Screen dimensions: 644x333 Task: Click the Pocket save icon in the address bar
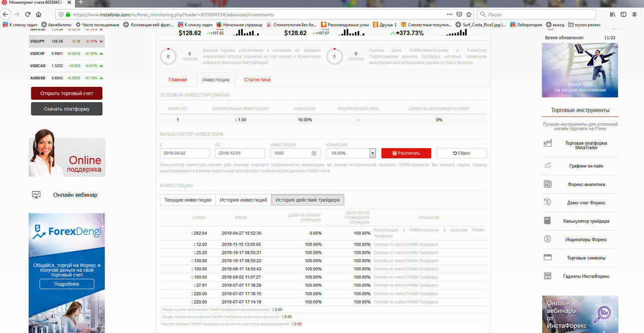(460, 14)
